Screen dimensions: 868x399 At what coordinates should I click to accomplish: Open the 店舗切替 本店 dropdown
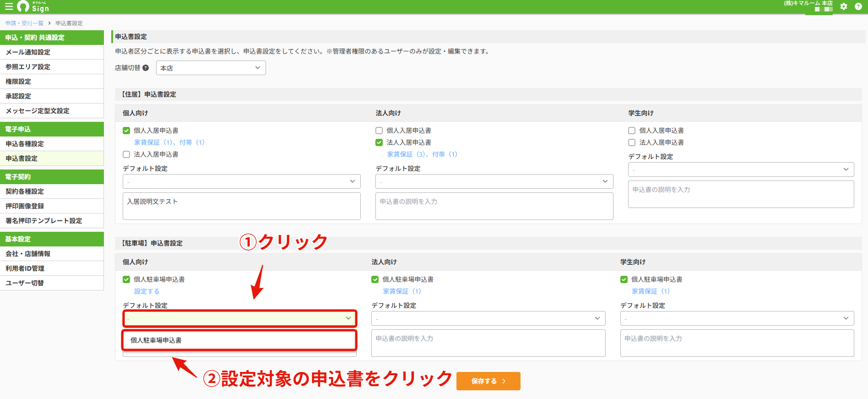[x=211, y=68]
